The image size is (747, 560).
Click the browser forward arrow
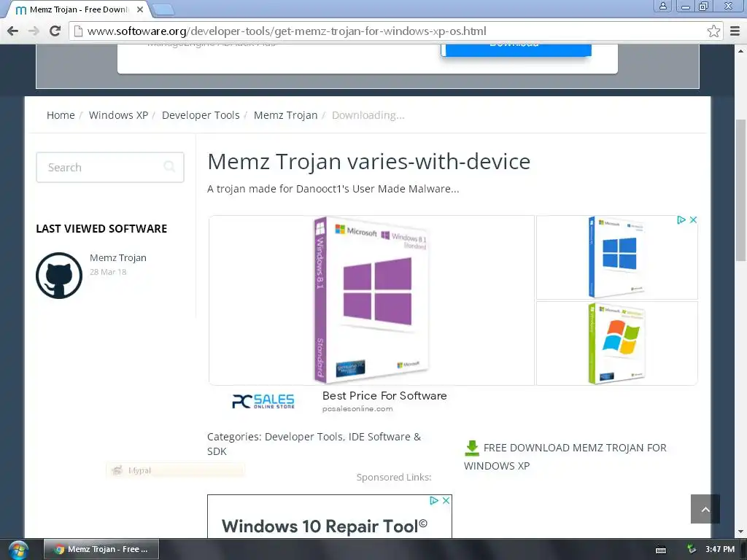click(x=34, y=31)
